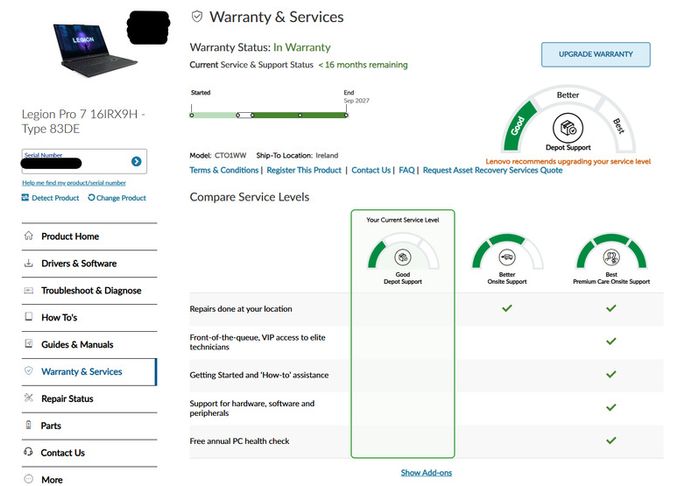Click Detect Product link
700x486 pixels.
55,198
